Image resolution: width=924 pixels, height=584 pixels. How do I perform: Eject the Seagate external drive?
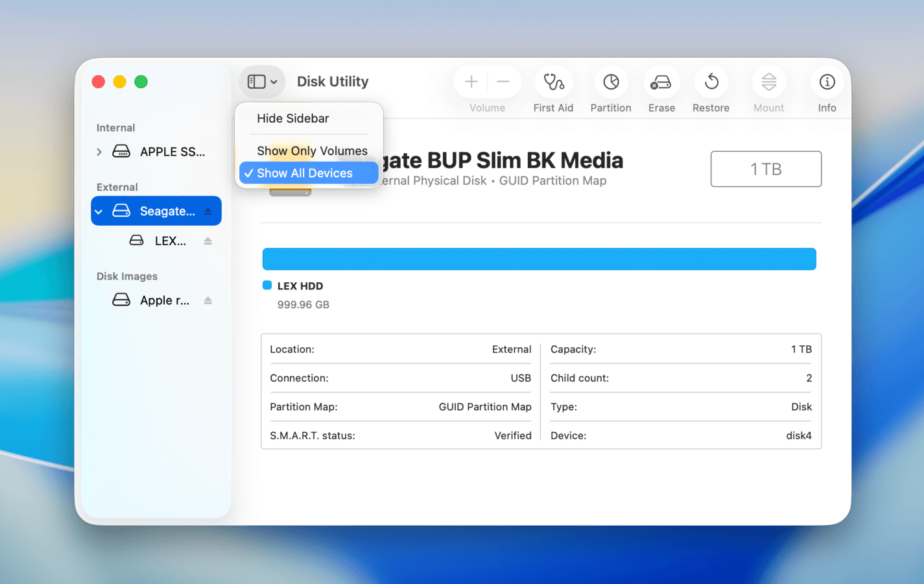[x=208, y=211]
